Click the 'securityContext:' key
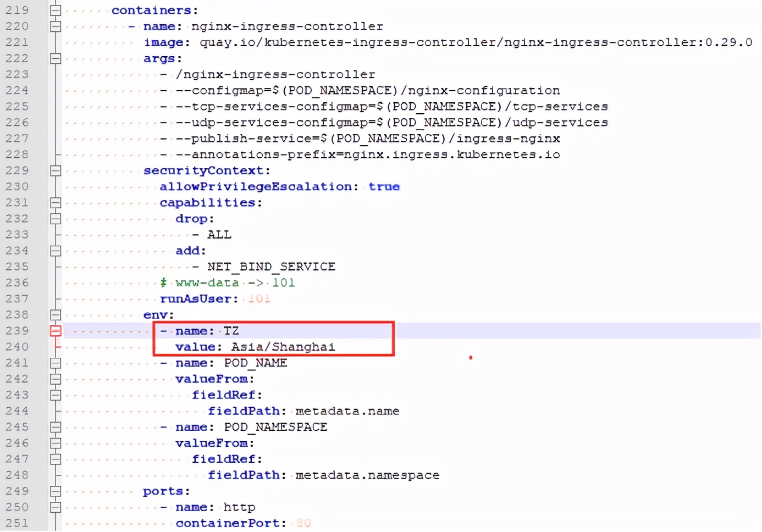 pyautogui.click(x=207, y=170)
